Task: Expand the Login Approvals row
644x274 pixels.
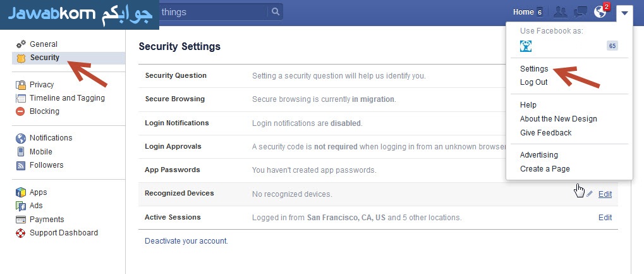Action: coord(378,146)
